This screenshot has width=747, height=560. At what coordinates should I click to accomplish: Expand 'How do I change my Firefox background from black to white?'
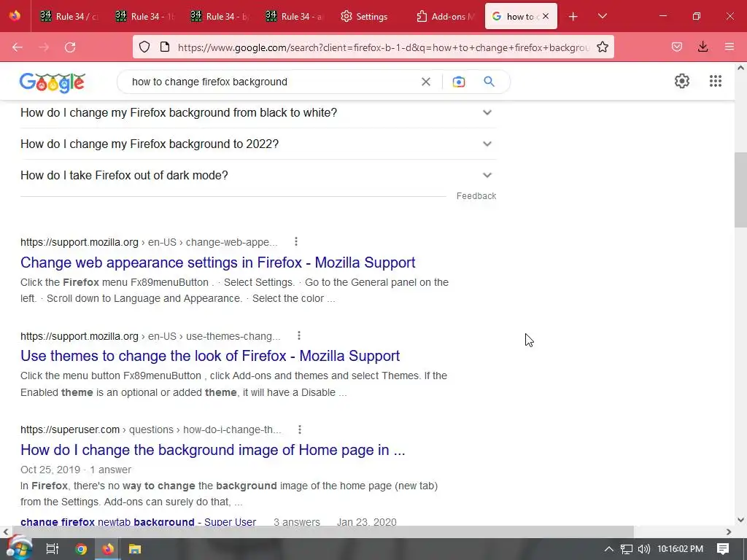(x=258, y=112)
